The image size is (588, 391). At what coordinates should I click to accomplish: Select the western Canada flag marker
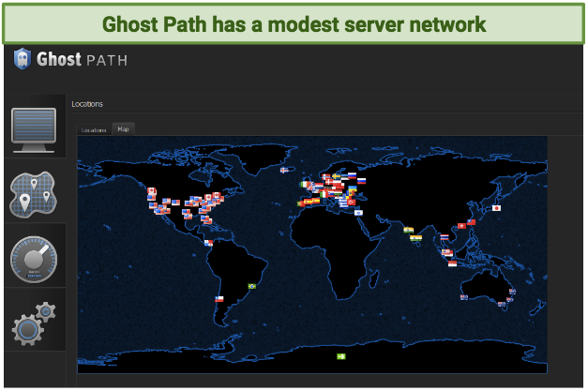pos(152,191)
